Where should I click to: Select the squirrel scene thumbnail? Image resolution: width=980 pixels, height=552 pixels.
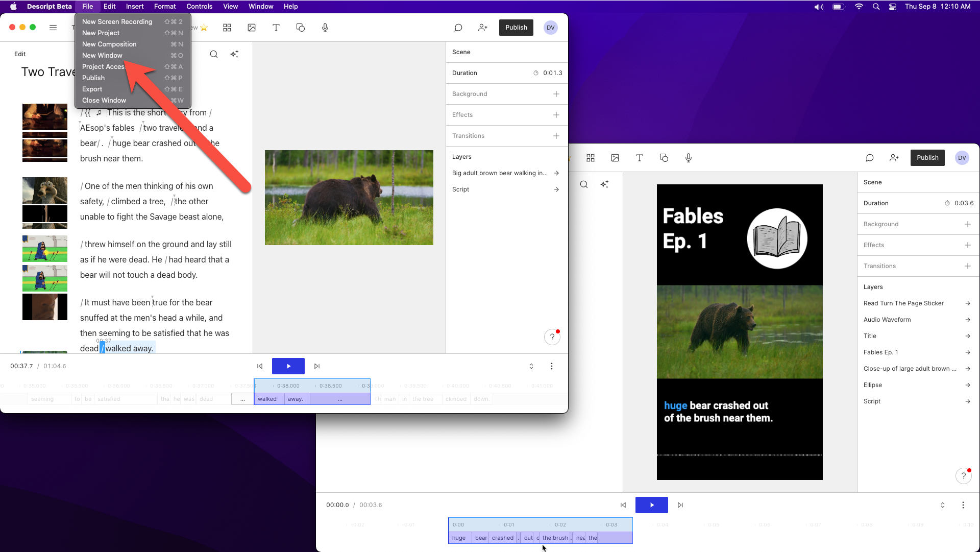[45, 190]
